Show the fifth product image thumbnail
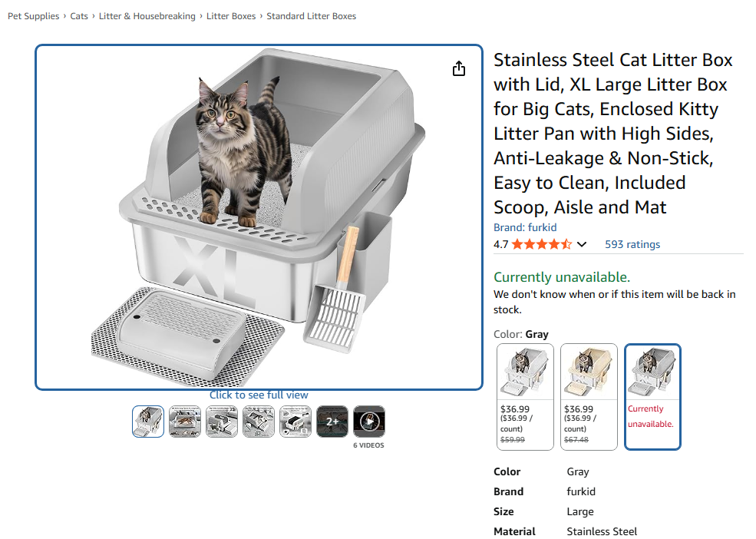Screen dimensions: 756x539 (x=295, y=422)
